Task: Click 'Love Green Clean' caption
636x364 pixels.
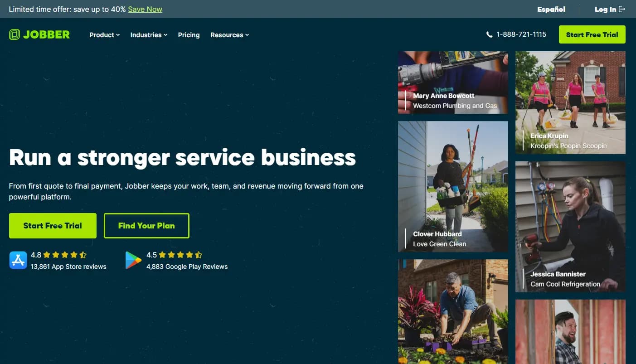Action: (x=439, y=244)
